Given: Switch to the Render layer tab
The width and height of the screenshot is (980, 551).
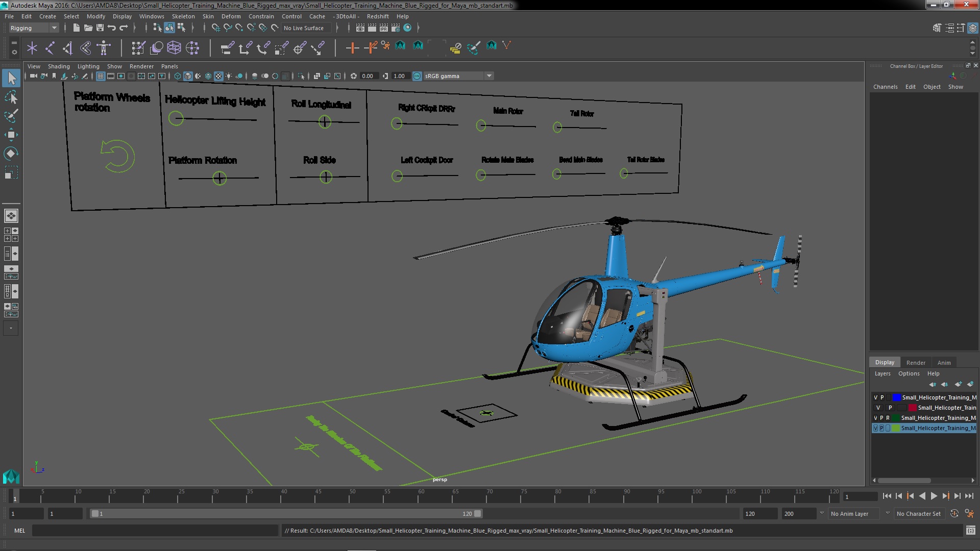Looking at the screenshot, I should point(916,363).
